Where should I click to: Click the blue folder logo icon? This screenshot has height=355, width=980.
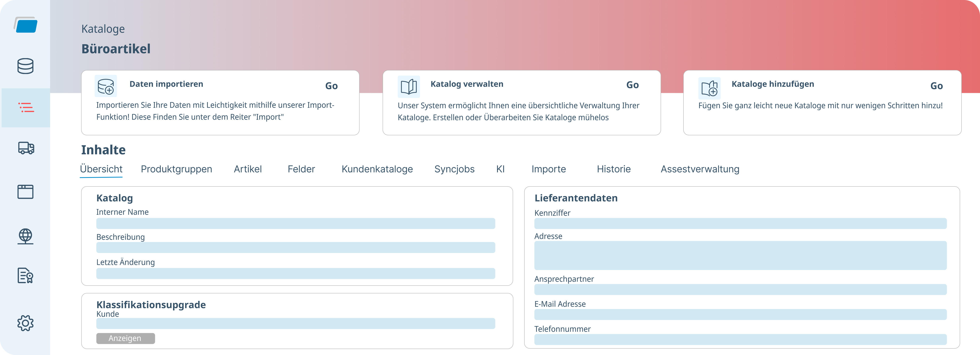click(25, 25)
